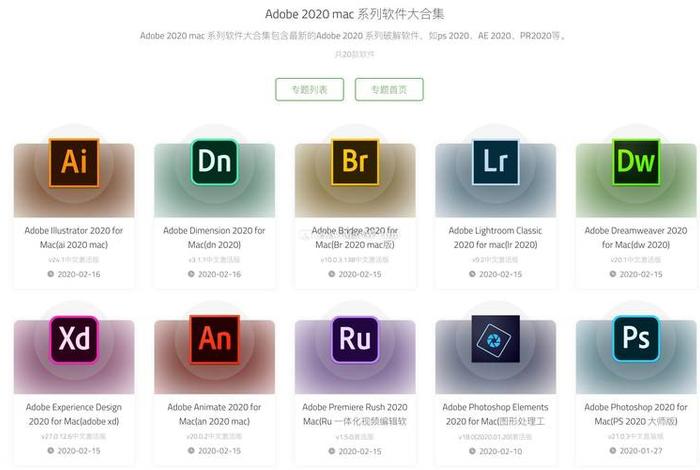Open Adobe Photoshop 2020 for Mac link
This screenshot has height=470, width=700.
[x=636, y=414]
